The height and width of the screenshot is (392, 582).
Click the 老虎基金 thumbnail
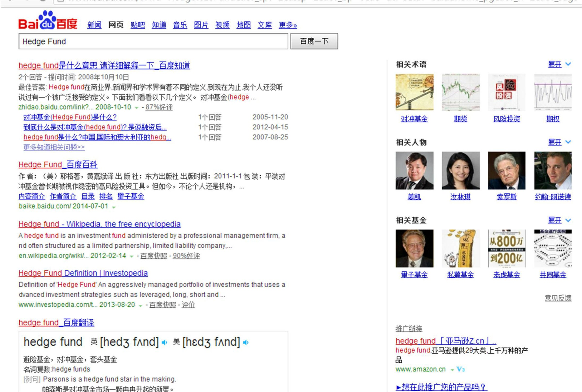[507, 249]
